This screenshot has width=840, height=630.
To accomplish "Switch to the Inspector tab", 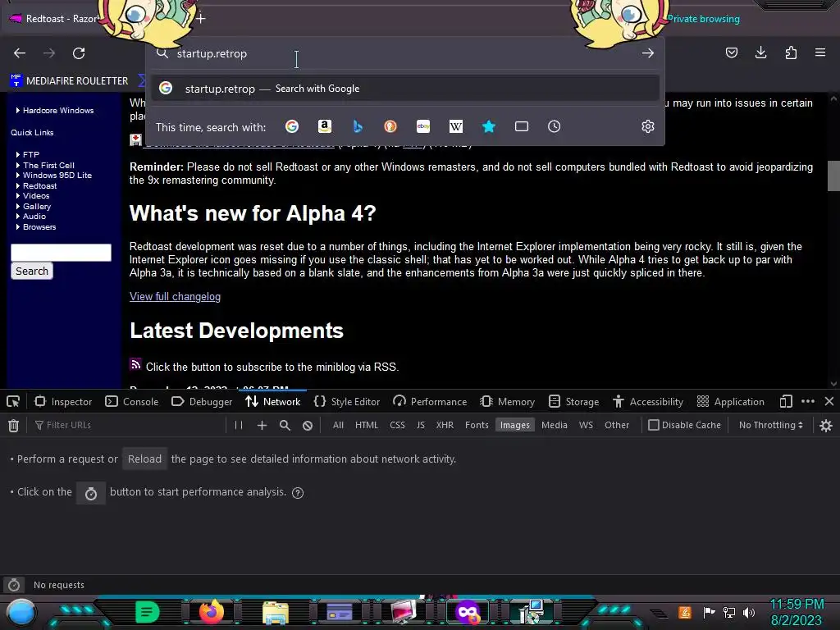I will pyautogui.click(x=63, y=402).
